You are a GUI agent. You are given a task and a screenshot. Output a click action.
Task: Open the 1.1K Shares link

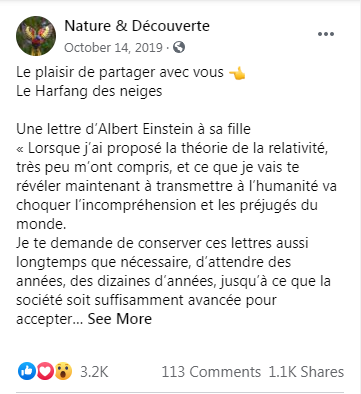(306, 372)
